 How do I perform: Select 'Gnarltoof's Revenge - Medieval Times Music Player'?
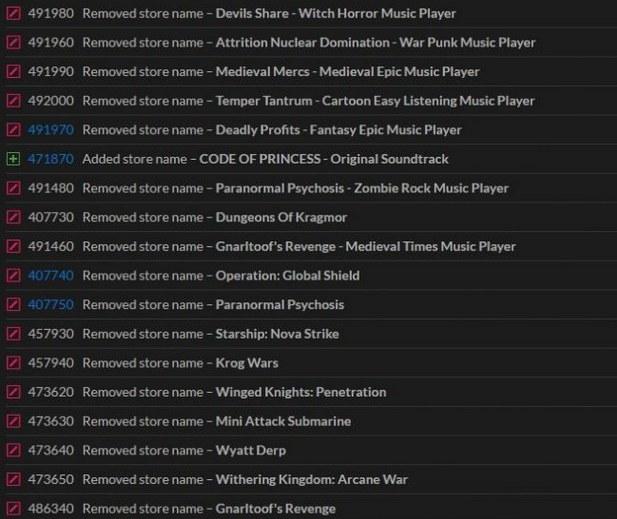click(366, 247)
